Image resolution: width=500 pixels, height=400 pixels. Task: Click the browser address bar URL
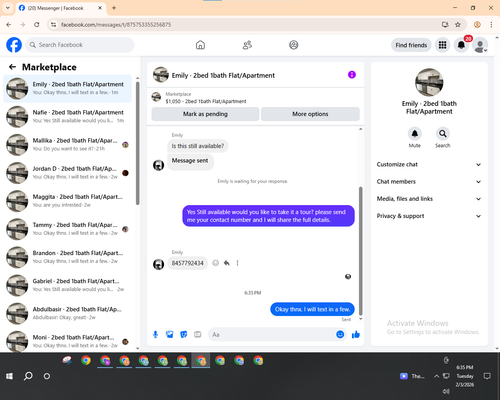(x=116, y=25)
